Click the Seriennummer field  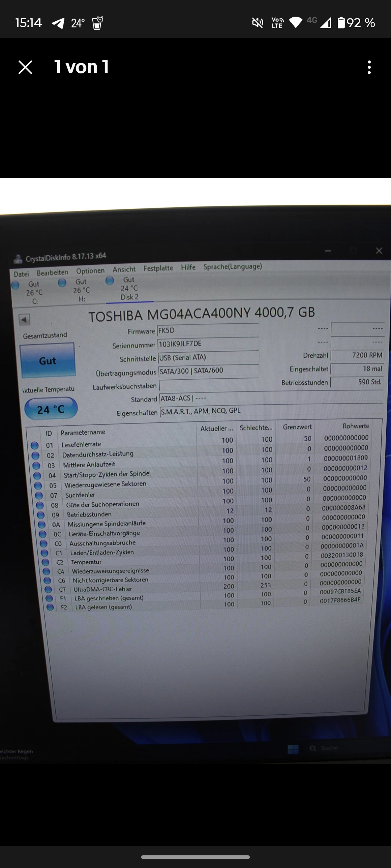click(208, 344)
